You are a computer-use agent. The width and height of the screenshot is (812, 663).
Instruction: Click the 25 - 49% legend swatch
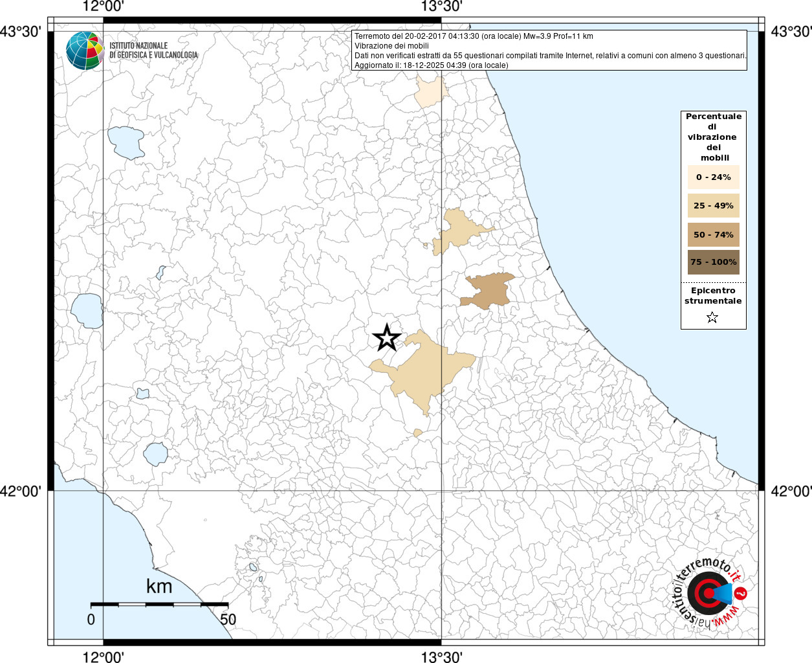coord(713,206)
